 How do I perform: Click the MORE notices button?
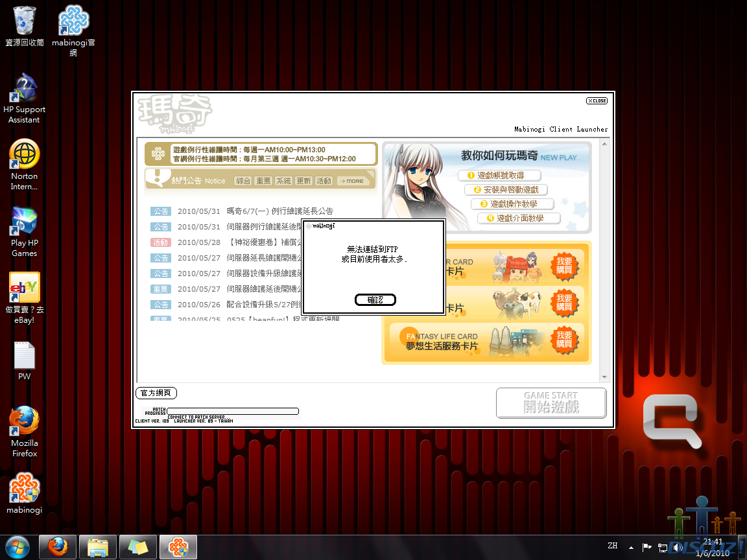(352, 181)
